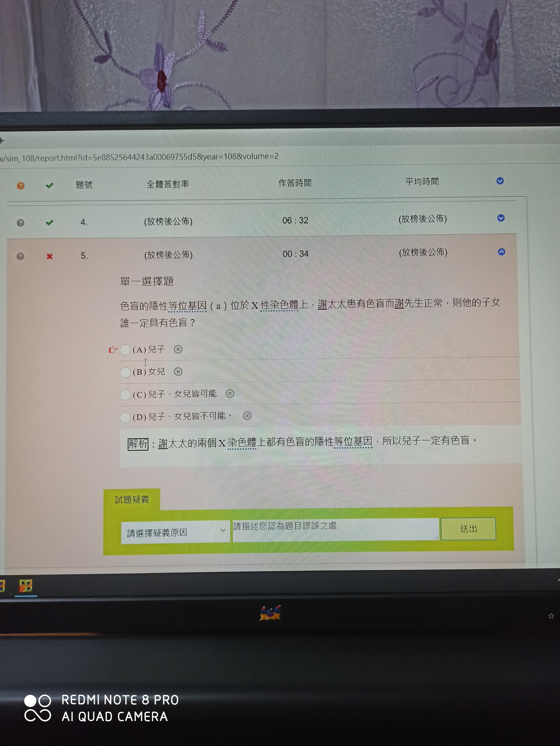Collapse question 5 details chevron

(501, 252)
